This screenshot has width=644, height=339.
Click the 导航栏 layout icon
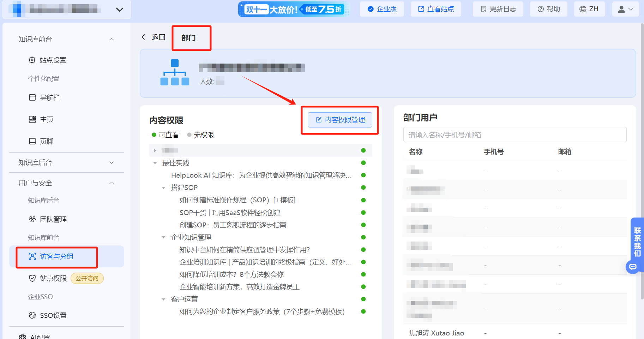click(32, 97)
